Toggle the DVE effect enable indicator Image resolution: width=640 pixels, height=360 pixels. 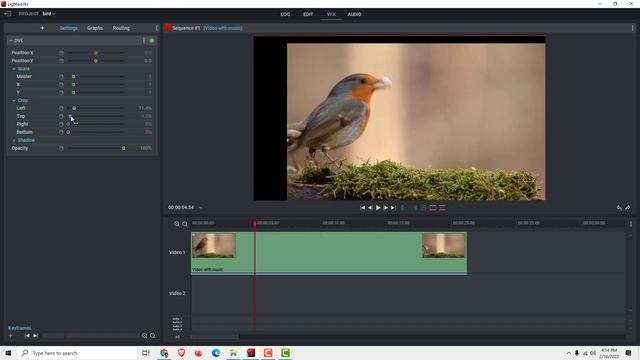point(152,40)
